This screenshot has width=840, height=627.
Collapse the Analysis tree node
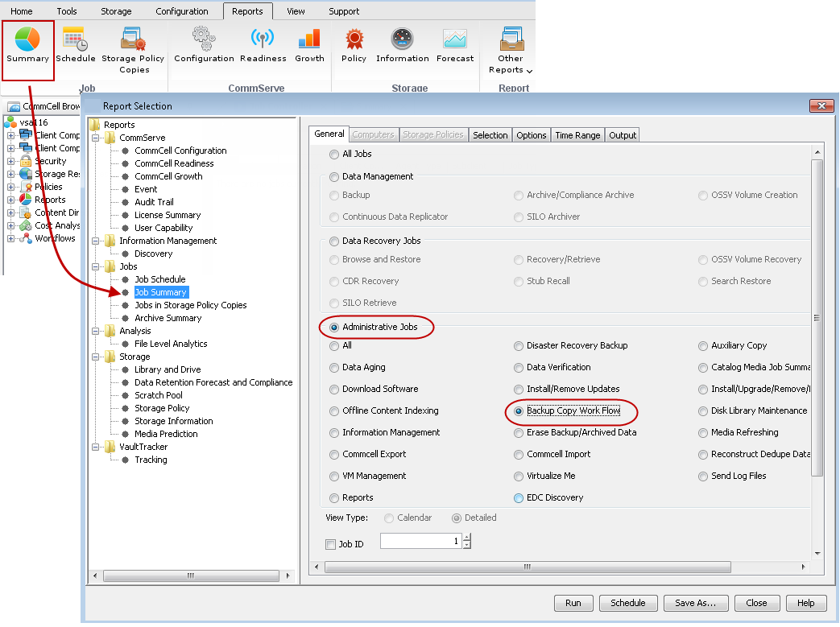95,331
